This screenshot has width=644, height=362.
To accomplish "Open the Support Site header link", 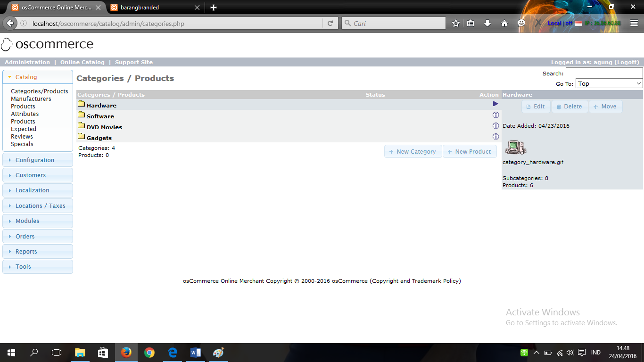I will point(134,62).
